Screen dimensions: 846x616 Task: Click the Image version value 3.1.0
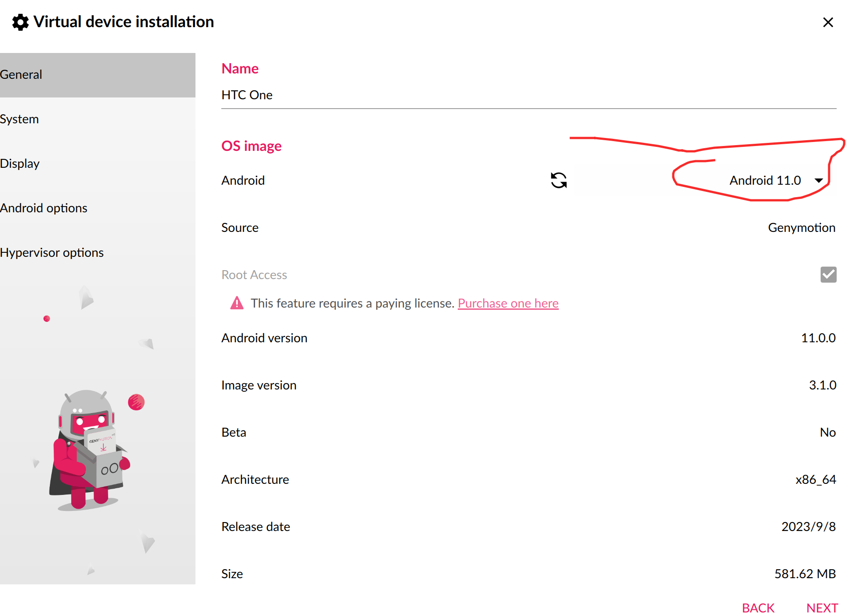[x=822, y=385]
